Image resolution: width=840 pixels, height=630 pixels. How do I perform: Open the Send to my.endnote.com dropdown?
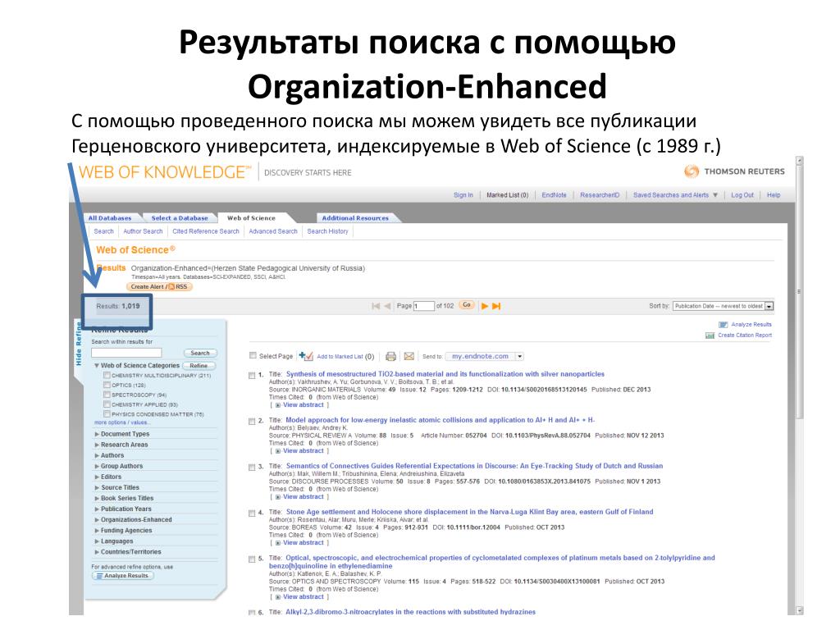point(484,356)
